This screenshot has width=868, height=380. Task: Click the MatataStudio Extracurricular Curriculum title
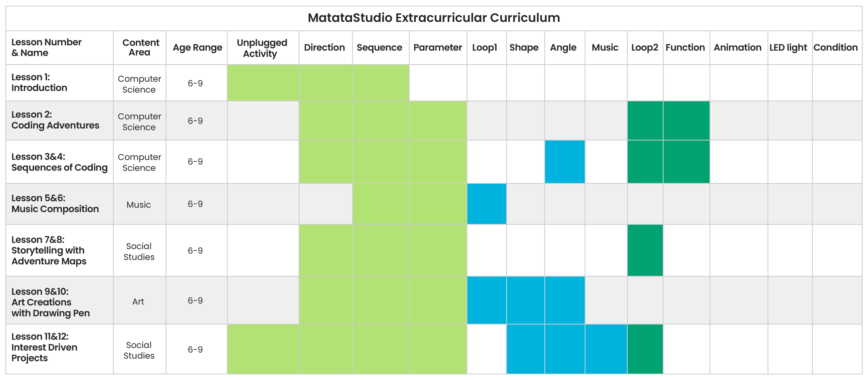[x=434, y=18]
